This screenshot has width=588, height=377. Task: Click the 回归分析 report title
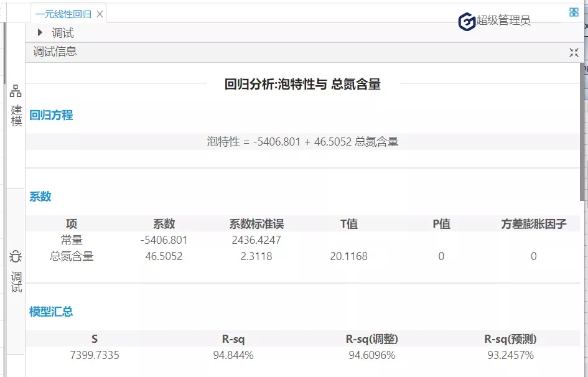point(302,85)
